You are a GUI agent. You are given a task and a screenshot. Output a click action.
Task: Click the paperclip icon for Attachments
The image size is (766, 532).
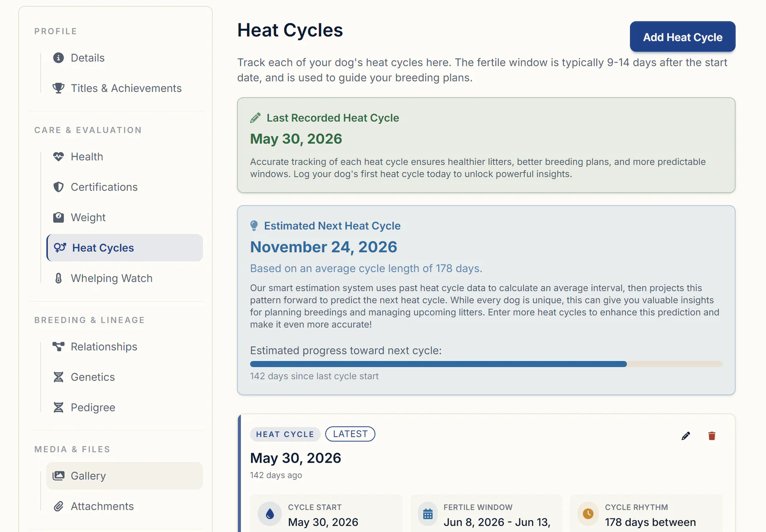tap(58, 507)
